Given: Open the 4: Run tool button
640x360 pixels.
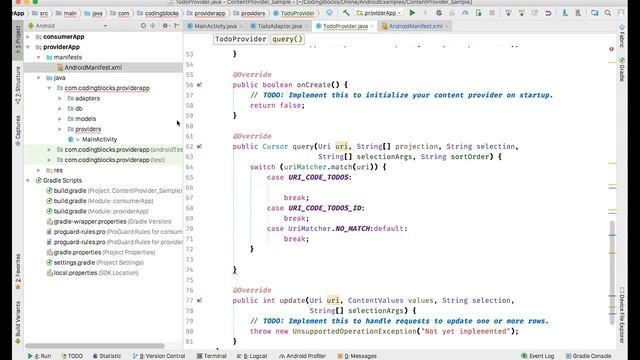Looking at the screenshot, I should [x=39, y=356].
